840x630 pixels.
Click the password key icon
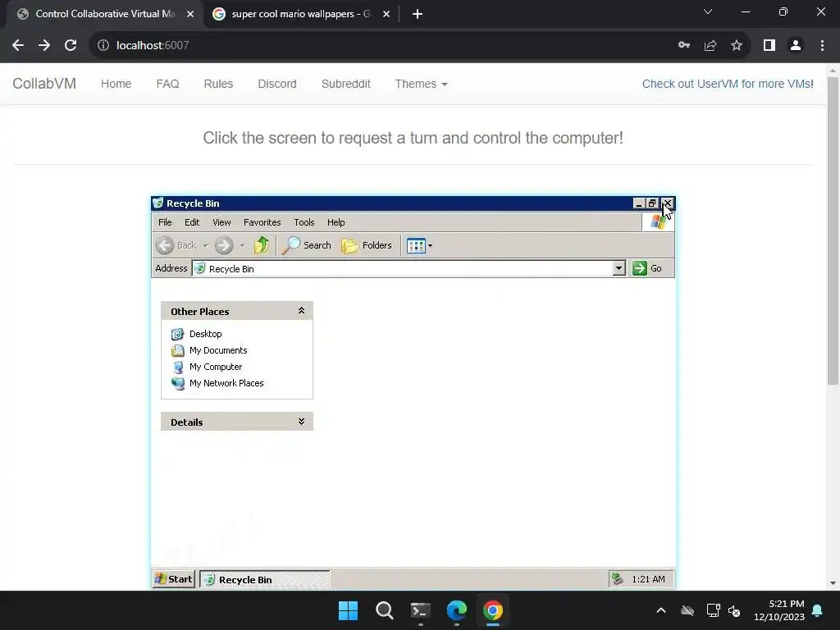[x=684, y=46]
